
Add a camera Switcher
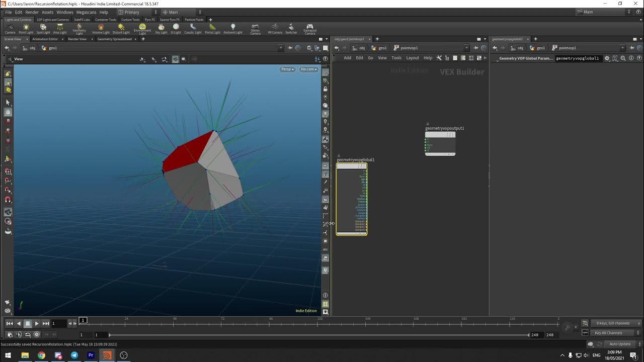click(x=291, y=29)
